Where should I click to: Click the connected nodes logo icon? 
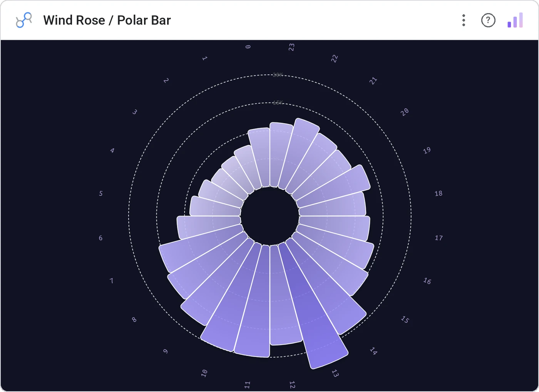[x=24, y=20]
